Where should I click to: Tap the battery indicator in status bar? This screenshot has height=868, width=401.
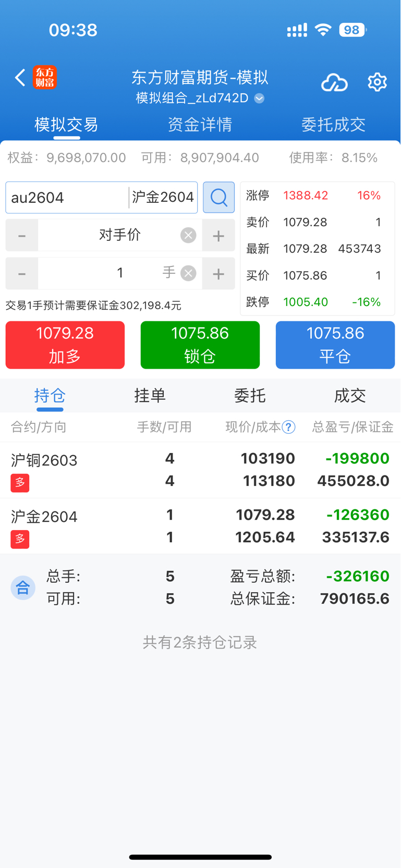pos(353,30)
